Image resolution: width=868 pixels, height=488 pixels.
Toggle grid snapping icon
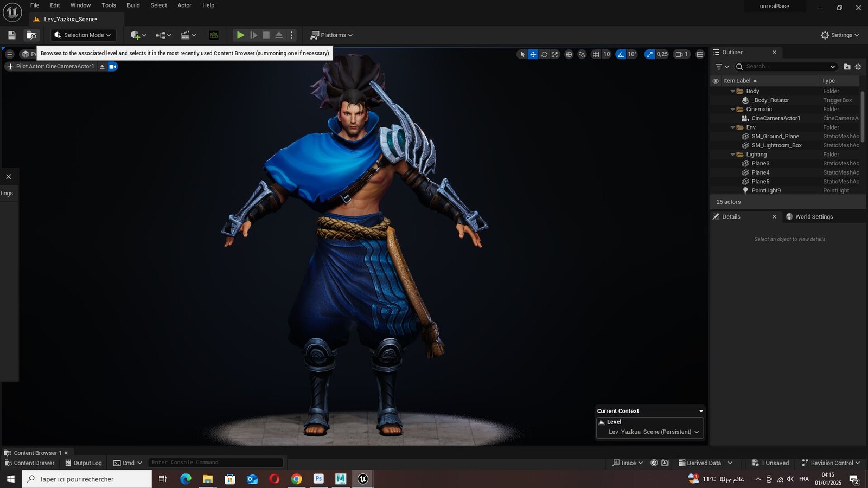click(x=596, y=54)
